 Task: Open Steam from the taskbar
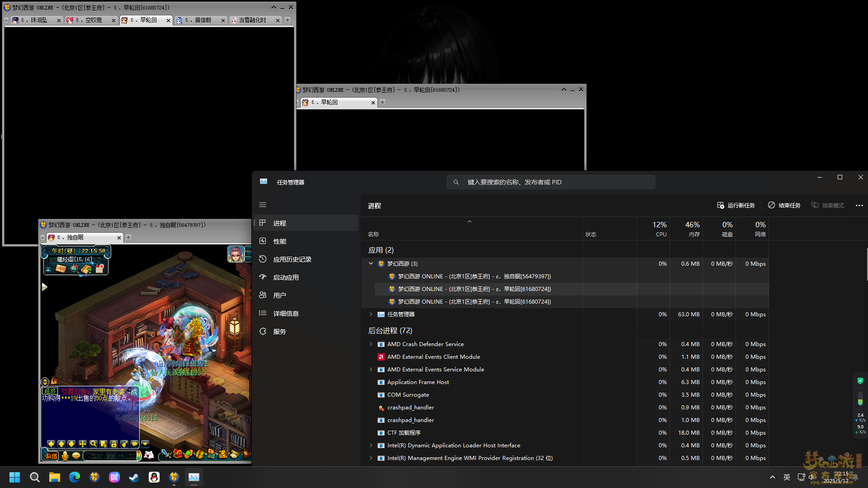pos(134,477)
